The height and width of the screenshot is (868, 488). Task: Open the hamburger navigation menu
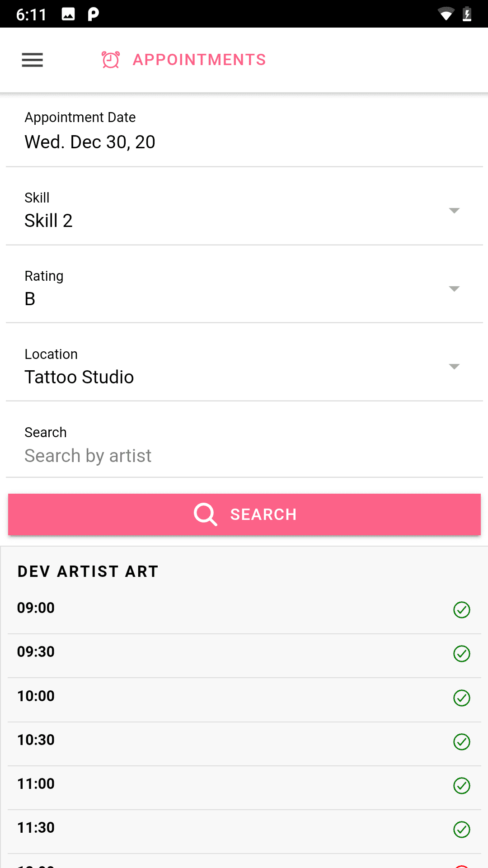click(x=32, y=60)
